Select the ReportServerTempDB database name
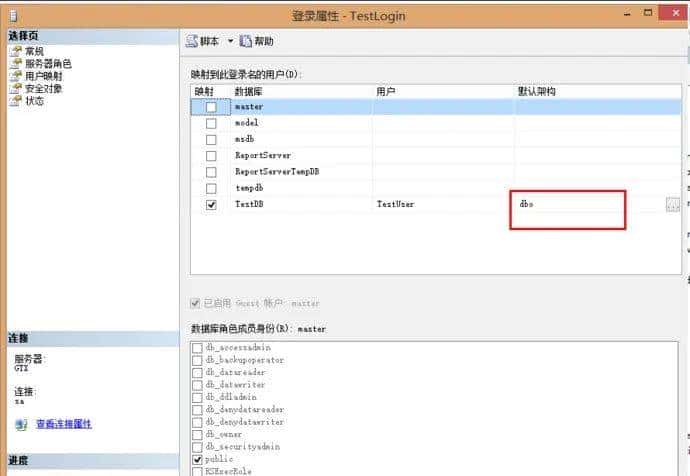The width and height of the screenshot is (690, 476). tap(277, 172)
